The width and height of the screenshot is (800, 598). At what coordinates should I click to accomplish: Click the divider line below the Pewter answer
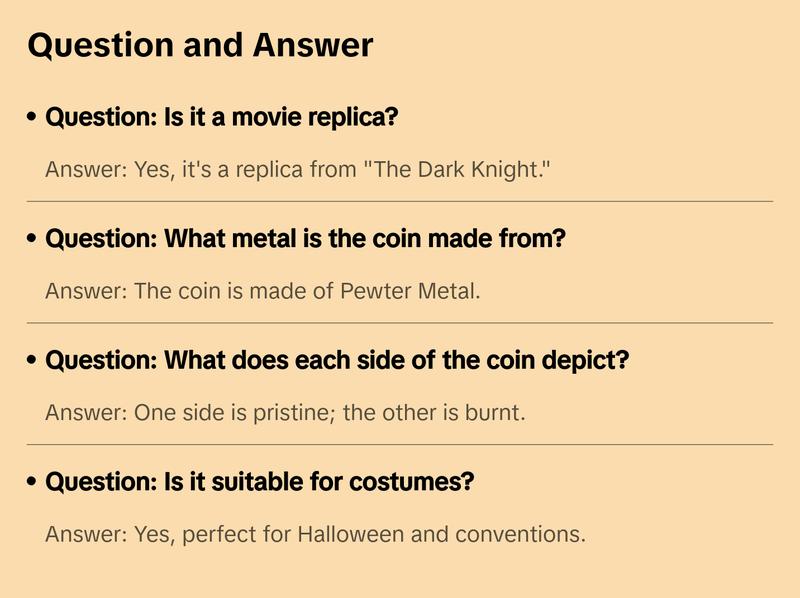(400, 323)
